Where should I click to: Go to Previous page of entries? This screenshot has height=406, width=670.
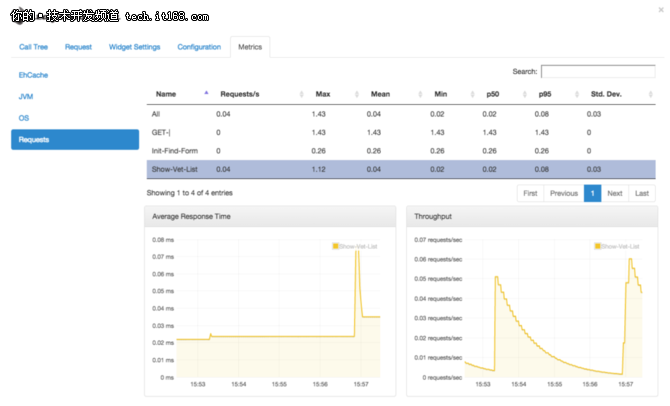pos(564,193)
